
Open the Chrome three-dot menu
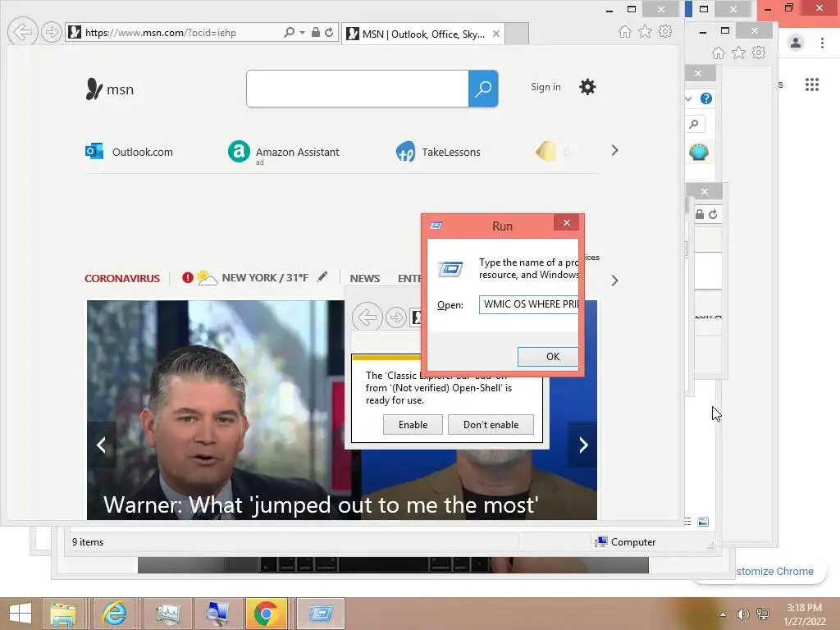tap(822, 43)
